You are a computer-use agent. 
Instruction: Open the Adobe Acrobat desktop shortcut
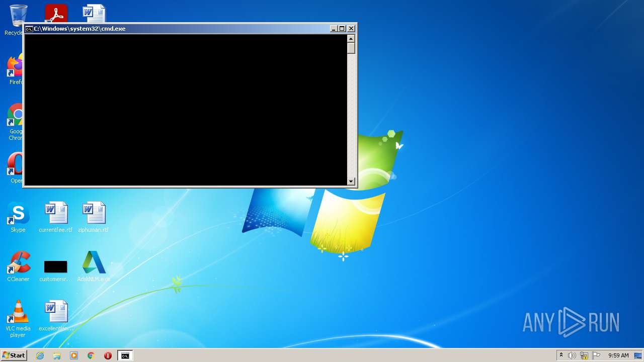click(x=56, y=13)
